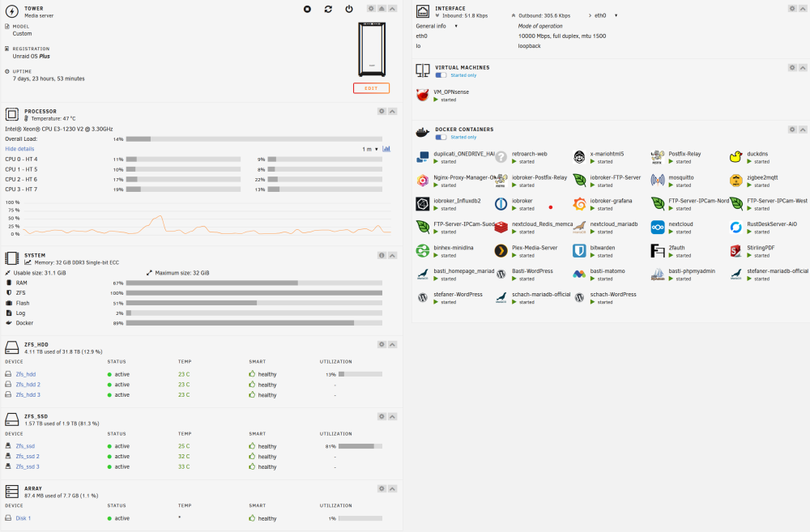Open ZFS_SSD panel settings gear
This screenshot has height=532, width=810.
(x=382, y=416)
